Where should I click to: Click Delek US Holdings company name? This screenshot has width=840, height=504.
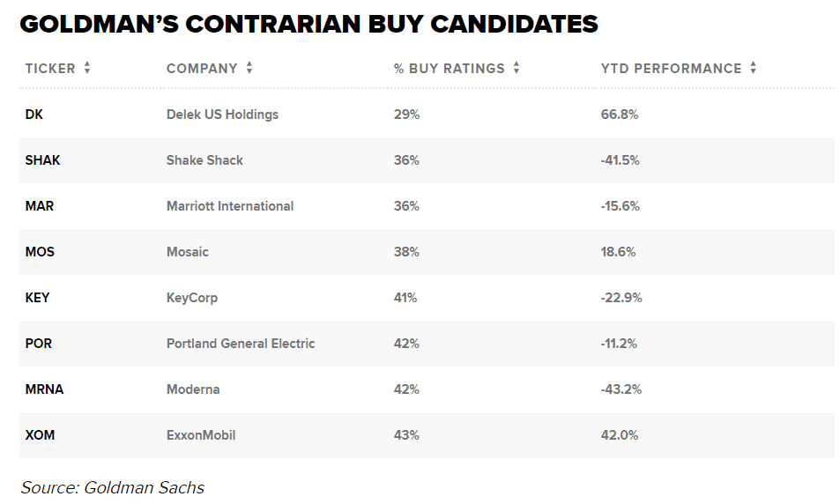tap(222, 115)
